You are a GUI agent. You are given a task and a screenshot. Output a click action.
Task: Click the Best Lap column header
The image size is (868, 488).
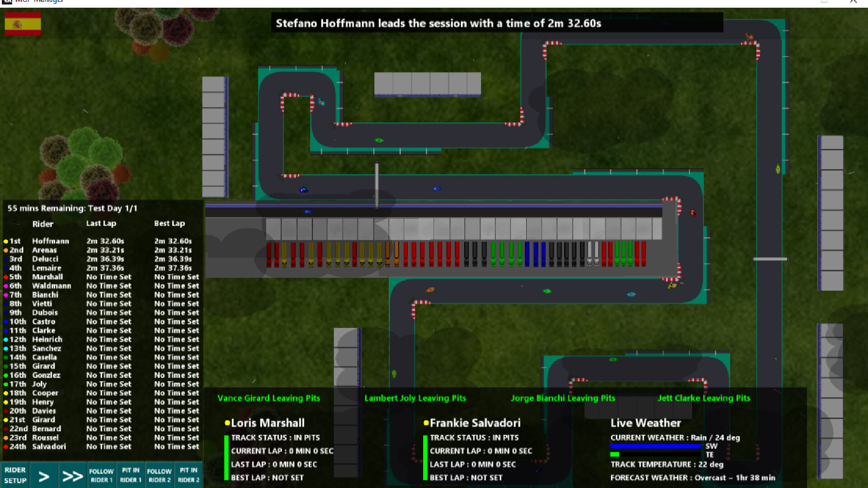170,223
